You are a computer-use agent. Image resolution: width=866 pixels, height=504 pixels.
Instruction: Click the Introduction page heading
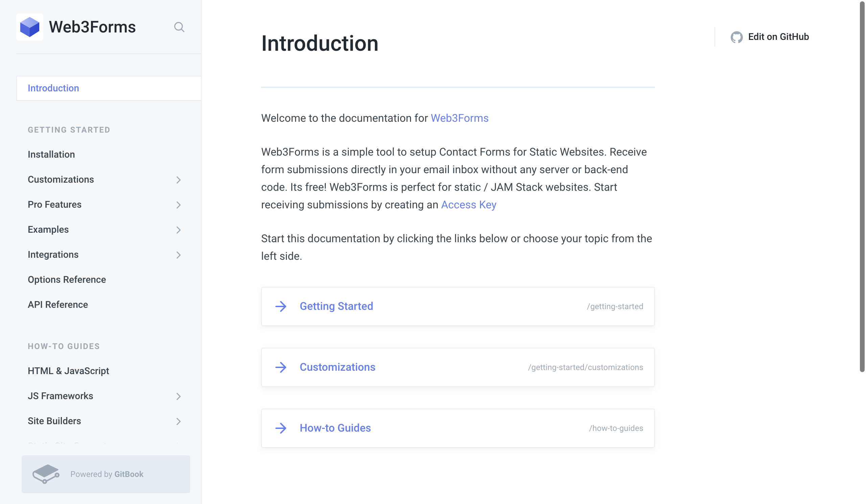[320, 44]
